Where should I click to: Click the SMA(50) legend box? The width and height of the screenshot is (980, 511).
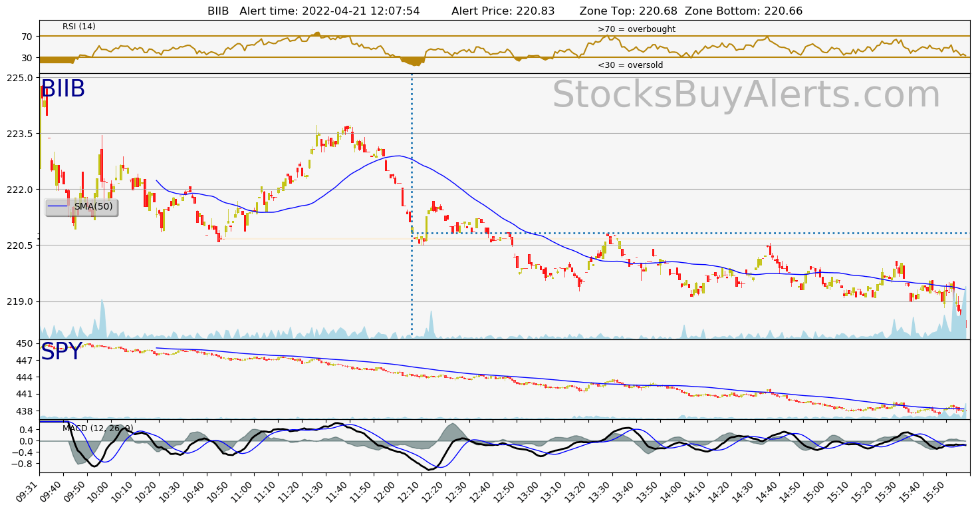[x=82, y=207]
